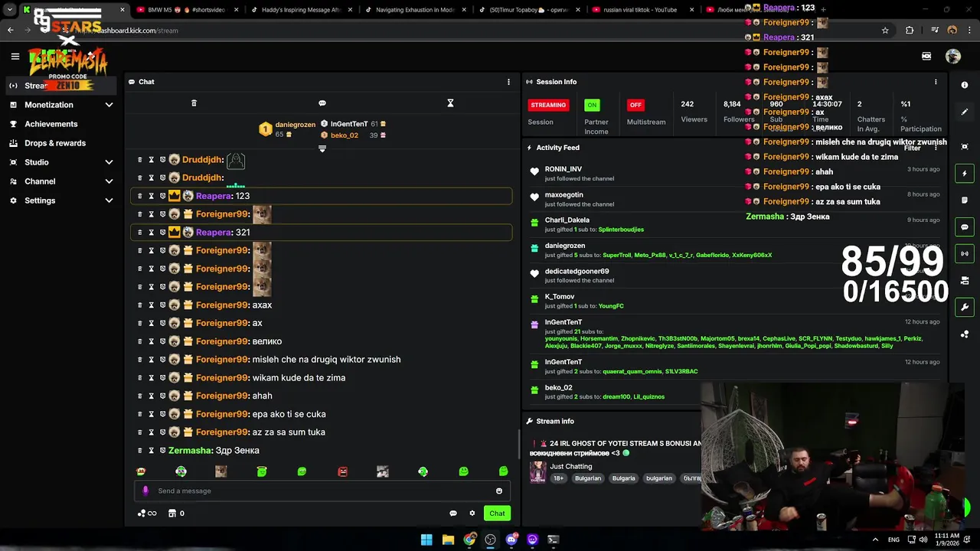Open the emoji picker in message box
Viewport: 980px width, 551px height.
[499, 491]
